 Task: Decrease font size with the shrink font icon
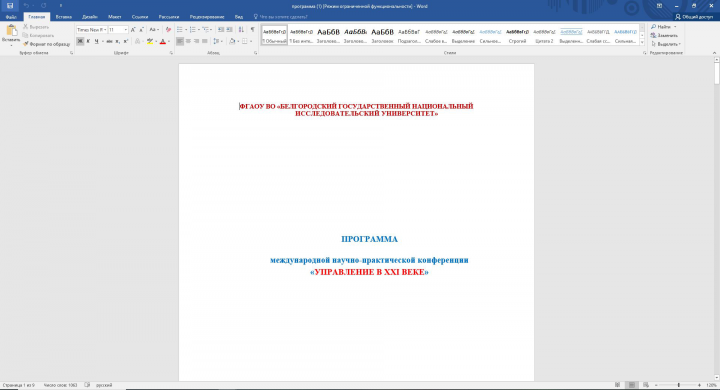tap(141, 29)
